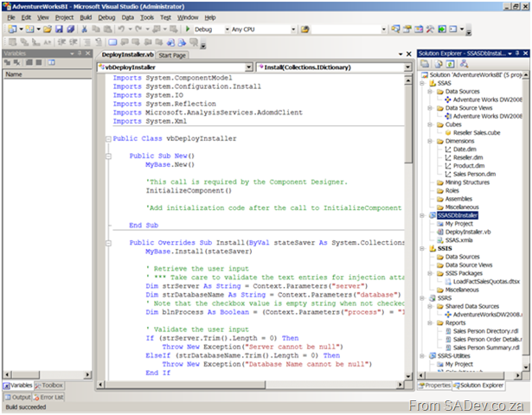
Task: Switch to the Start Page tab
Action: 172,55
